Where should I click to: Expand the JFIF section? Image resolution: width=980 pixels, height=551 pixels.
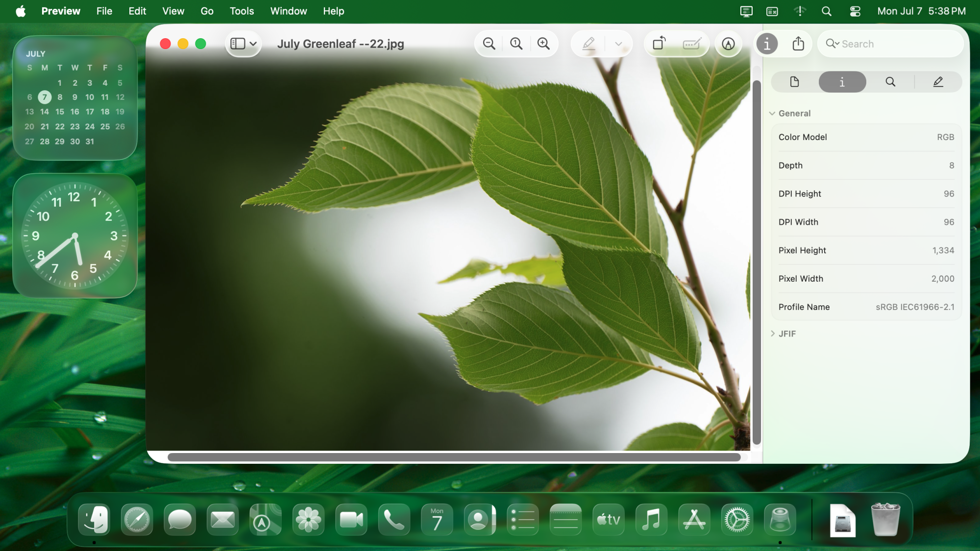(x=772, y=334)
